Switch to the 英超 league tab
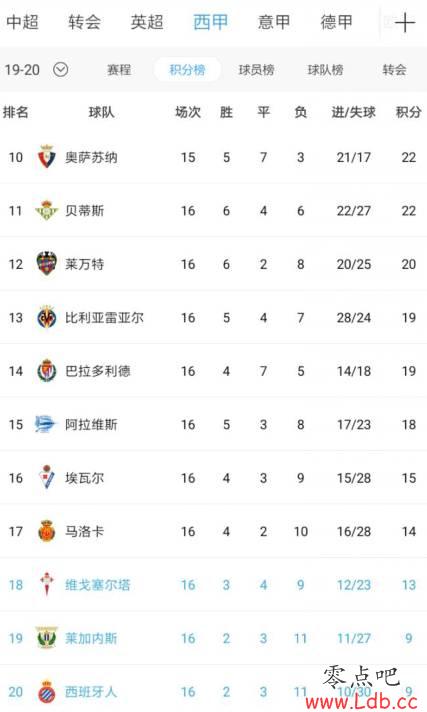Viewport: 427px width, 712px height. point(147,22)
